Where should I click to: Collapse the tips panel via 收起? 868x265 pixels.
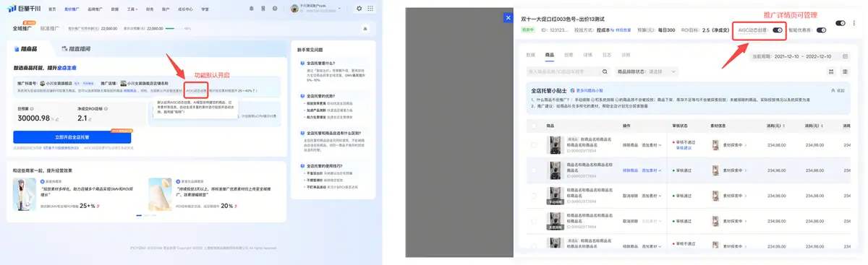point(838,90)
